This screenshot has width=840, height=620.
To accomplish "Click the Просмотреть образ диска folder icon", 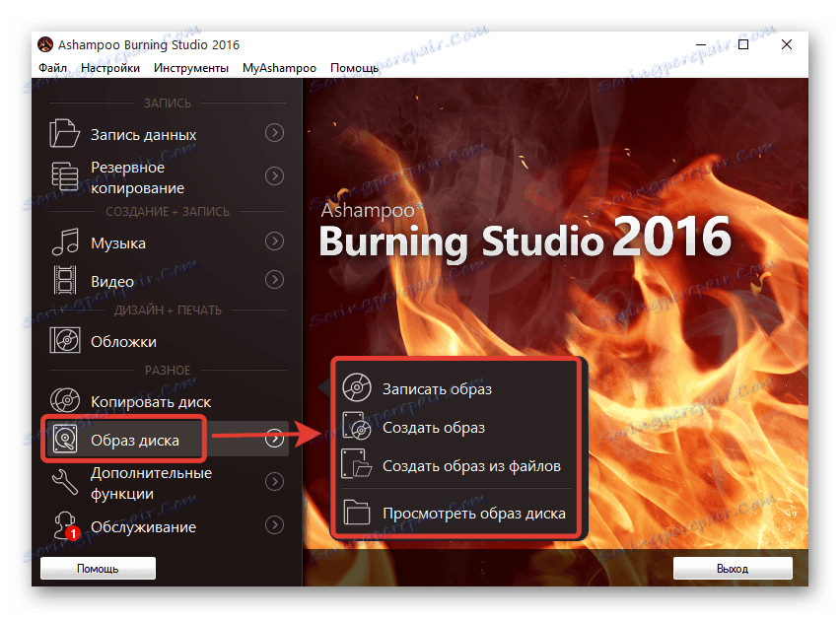I will (355, 513).
